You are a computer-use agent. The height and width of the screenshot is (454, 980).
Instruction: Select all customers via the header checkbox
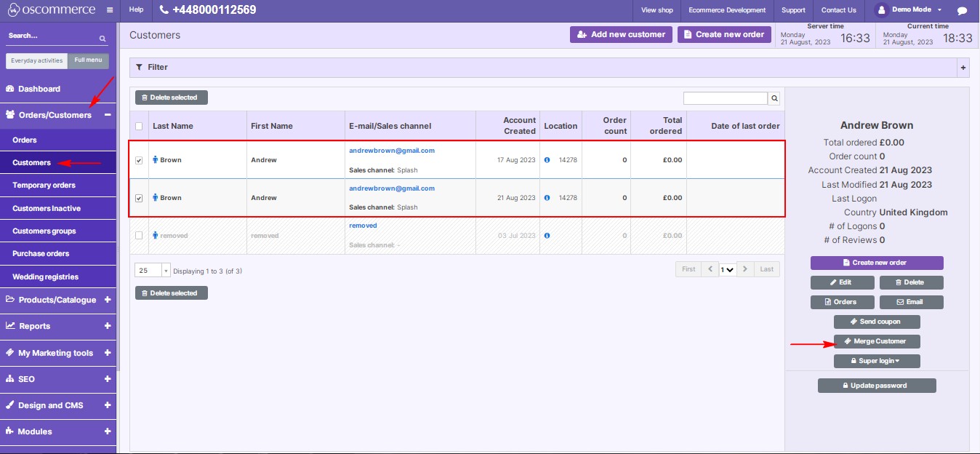tap(138, 125)
